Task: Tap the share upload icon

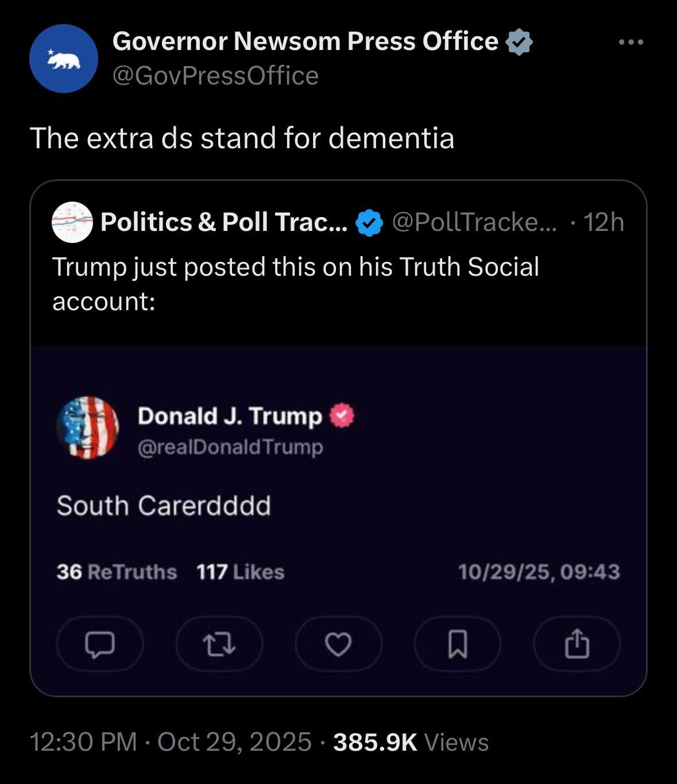Action: (577, 644)
